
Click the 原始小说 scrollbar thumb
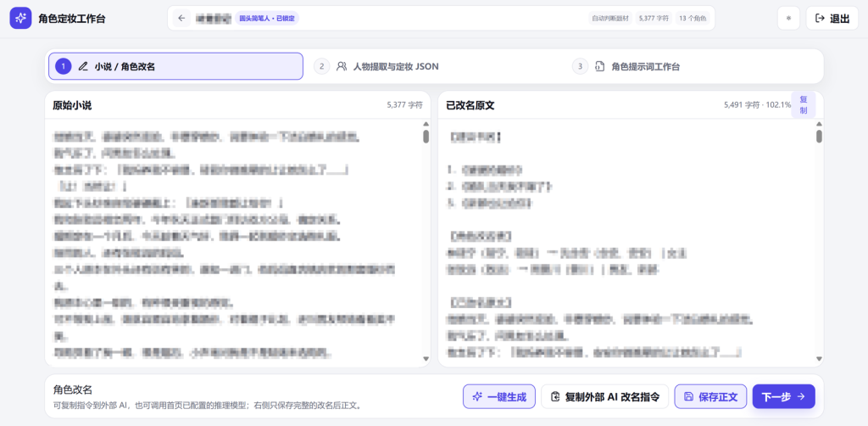click(x=426, y=137)
